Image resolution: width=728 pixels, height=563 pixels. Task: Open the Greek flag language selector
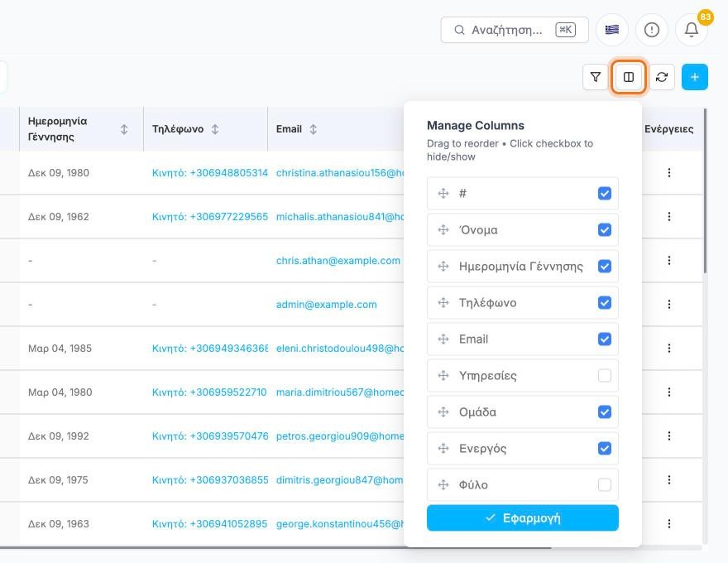coord(612,30)
